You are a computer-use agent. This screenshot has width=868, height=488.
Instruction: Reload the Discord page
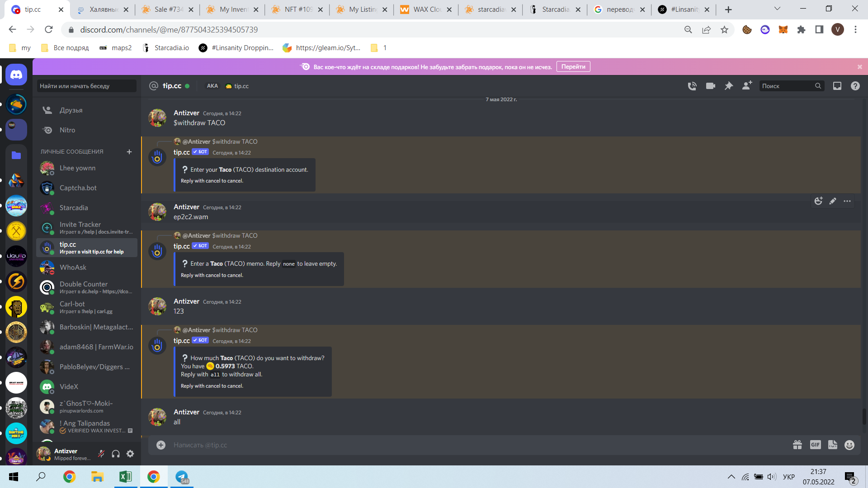coord(49,30)
